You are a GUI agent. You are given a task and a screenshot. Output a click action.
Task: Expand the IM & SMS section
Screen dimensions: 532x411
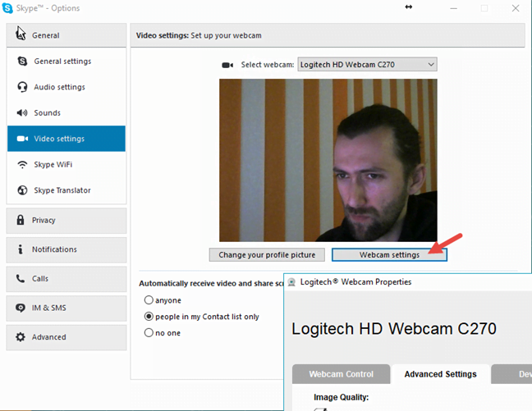click(x=66, y=308)
